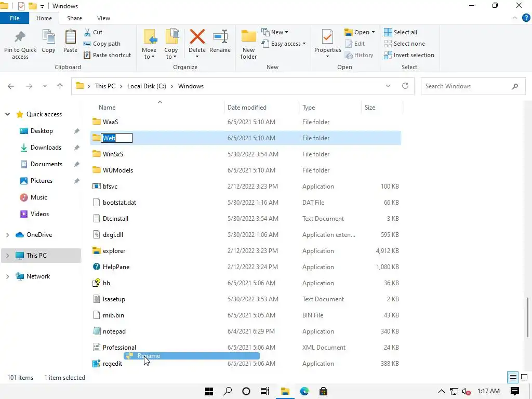Click the Copy icon in Clipboard group
532x399 pixels.
[x=48, y=37]
